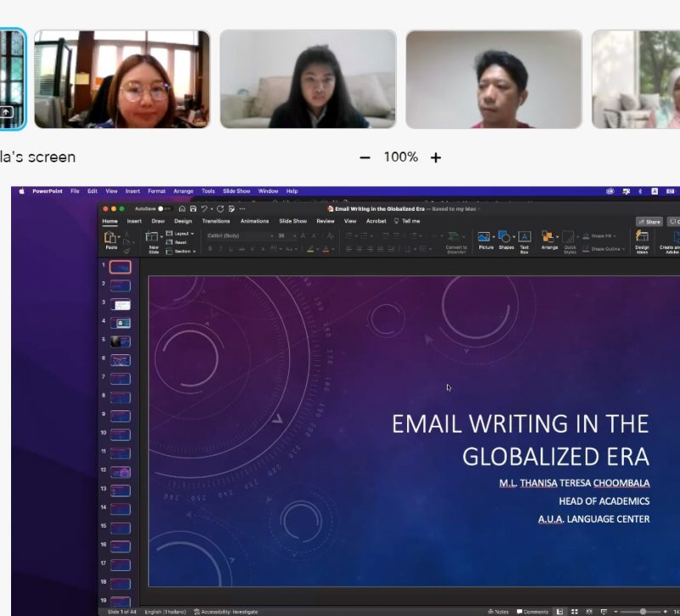
Task: Switch to the Design ribbon tab
Action: tap(183, 221)
